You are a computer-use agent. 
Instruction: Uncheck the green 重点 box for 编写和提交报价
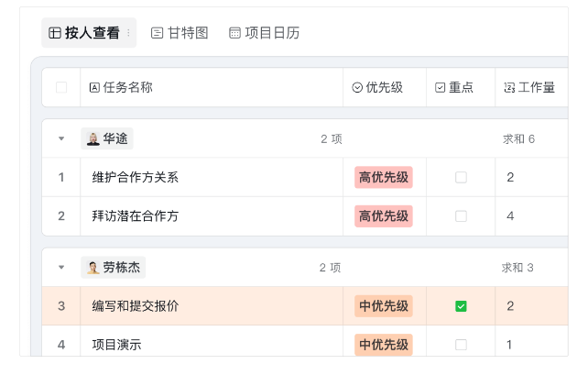tap(461, 306)
